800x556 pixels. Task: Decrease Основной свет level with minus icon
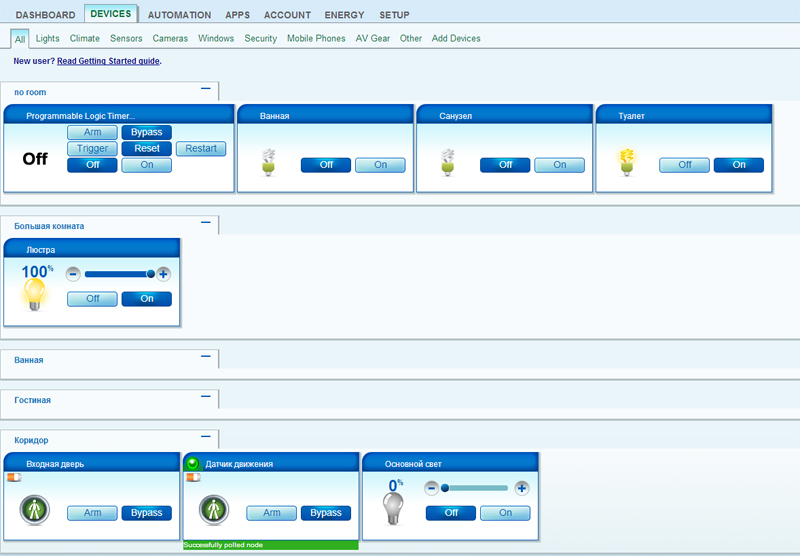coord(431,488)
